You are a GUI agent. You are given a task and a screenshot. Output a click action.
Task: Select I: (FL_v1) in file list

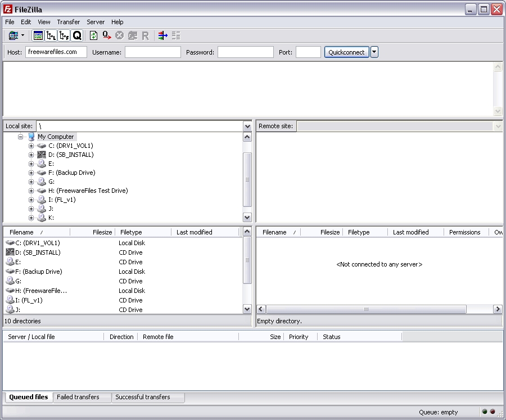(29, 300)
